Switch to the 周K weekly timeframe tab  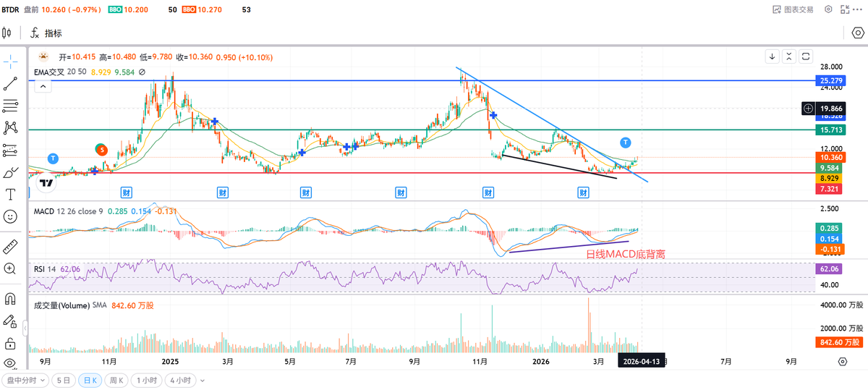point(116,381)
